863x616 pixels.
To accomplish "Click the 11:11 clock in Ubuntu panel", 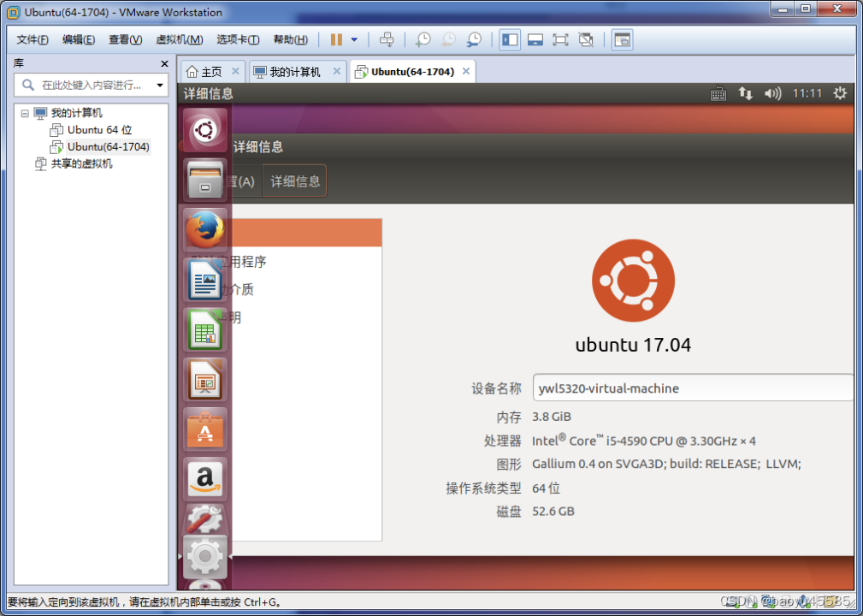I will click(x=807, y=93).
